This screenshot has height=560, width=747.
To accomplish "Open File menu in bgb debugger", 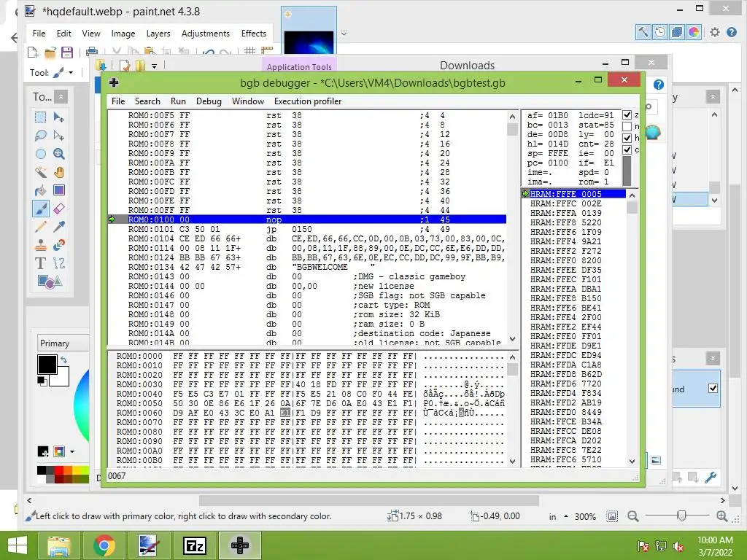I will 118,101.
